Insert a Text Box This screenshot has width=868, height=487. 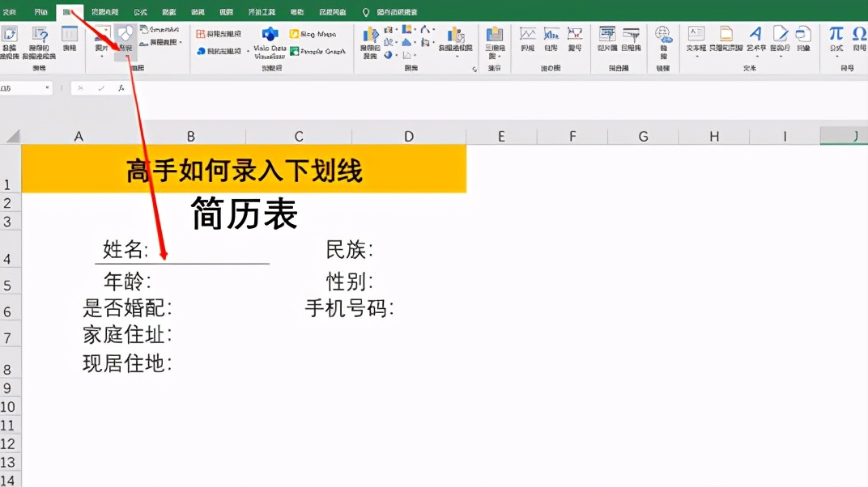click(x=696, y=36)
